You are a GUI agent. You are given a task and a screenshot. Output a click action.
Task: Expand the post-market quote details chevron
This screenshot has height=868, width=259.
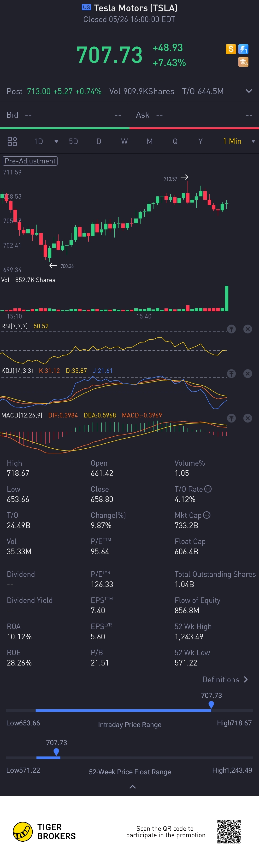coord(249,91)
